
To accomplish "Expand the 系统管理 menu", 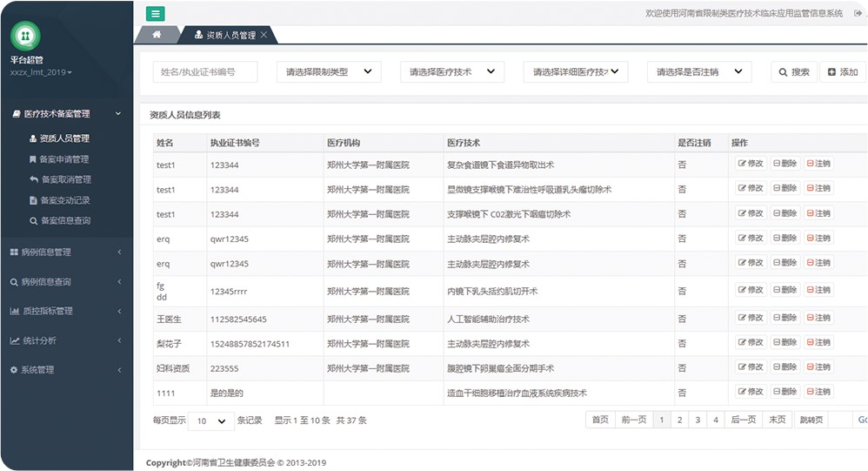I will (x=66, y=370).
